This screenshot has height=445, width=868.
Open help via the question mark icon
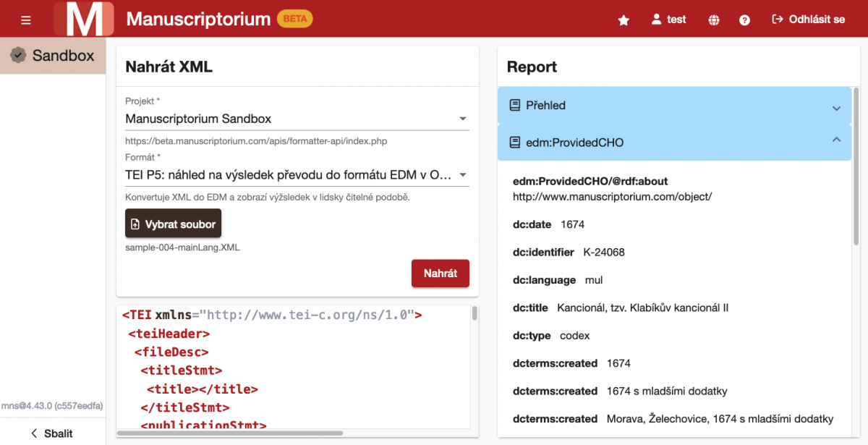coord(744,20)
